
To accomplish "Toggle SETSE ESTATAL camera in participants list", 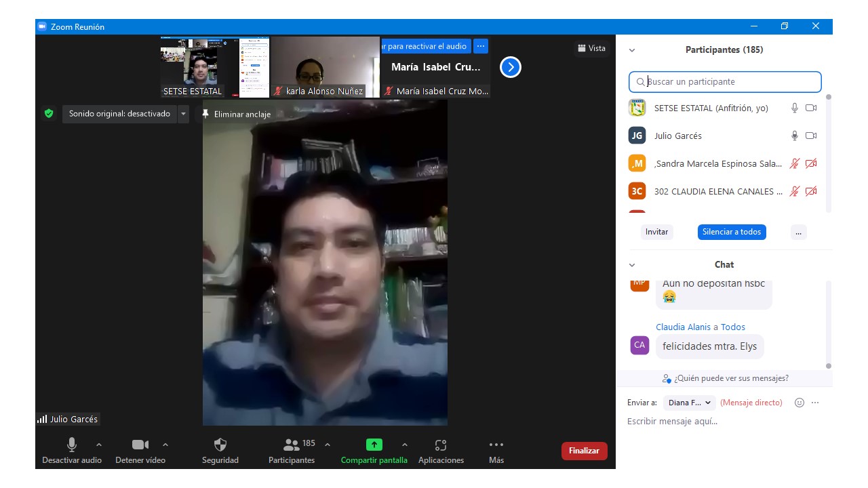I will click(811, 108).
